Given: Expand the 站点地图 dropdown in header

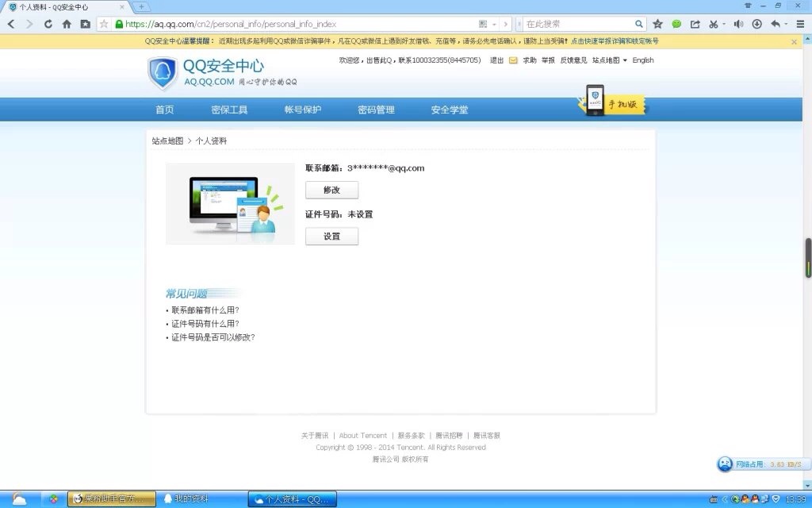Looking at the screenshot, I should point(610,60).
